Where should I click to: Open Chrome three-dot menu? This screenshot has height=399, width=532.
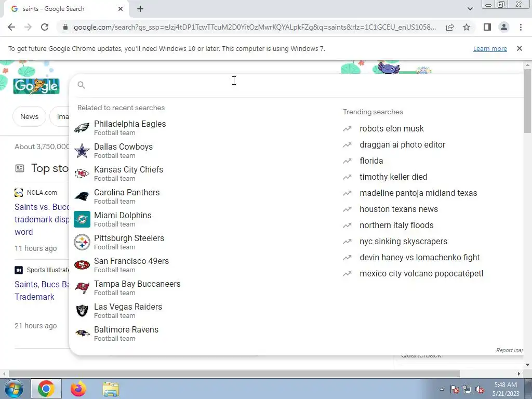(521, 27)
